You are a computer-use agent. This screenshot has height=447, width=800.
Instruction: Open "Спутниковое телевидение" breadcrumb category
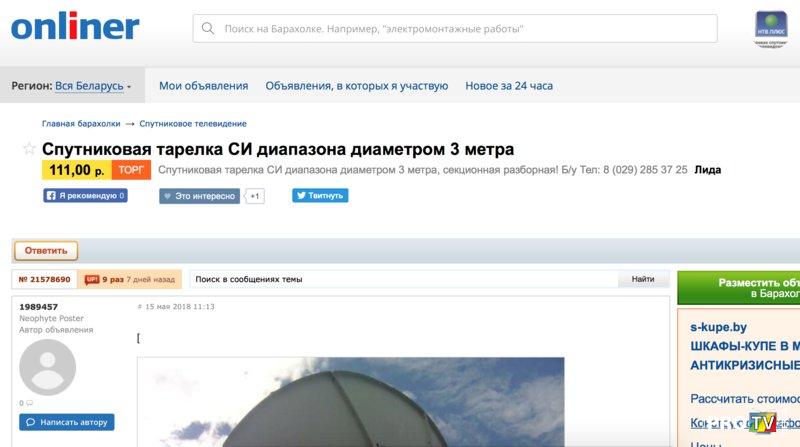click(193, 124)
